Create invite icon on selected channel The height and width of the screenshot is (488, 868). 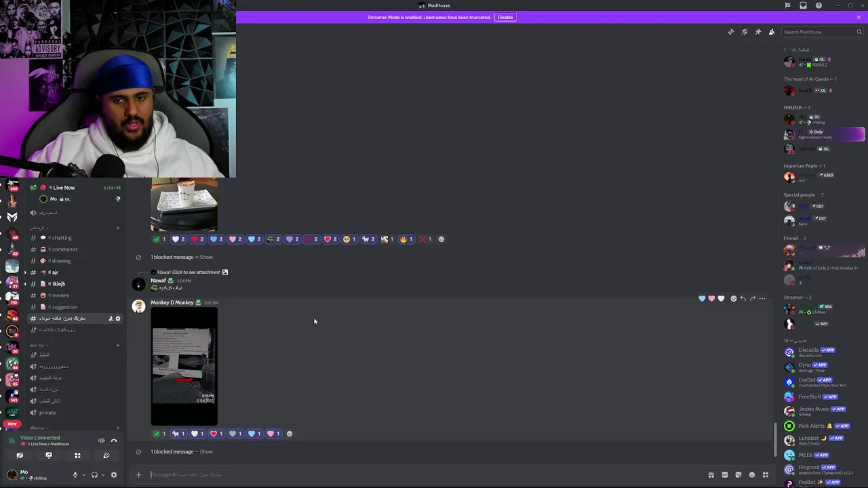pos(111,319)
